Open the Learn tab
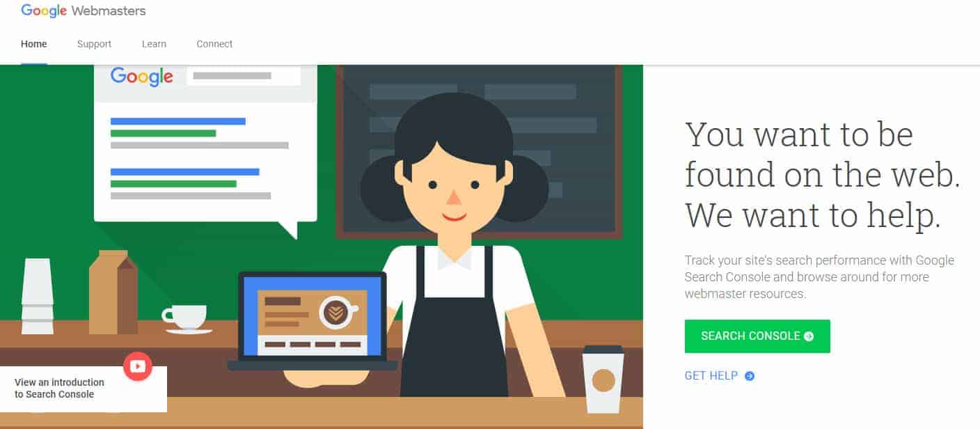The width and height of the screenshot is (980, 429). point(154,44)
